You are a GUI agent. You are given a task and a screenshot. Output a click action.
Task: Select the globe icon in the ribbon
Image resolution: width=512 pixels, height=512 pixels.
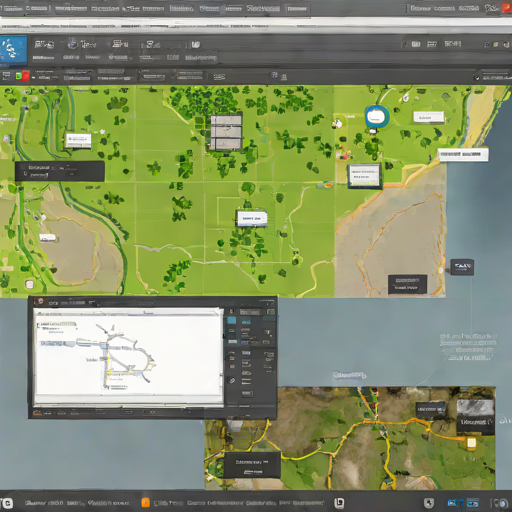(72, 44)
